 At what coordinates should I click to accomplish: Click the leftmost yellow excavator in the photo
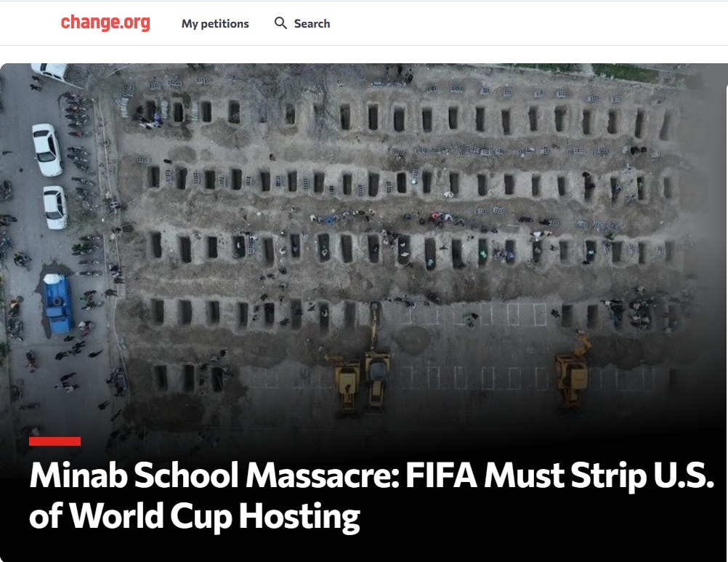(x=345, y=383)
